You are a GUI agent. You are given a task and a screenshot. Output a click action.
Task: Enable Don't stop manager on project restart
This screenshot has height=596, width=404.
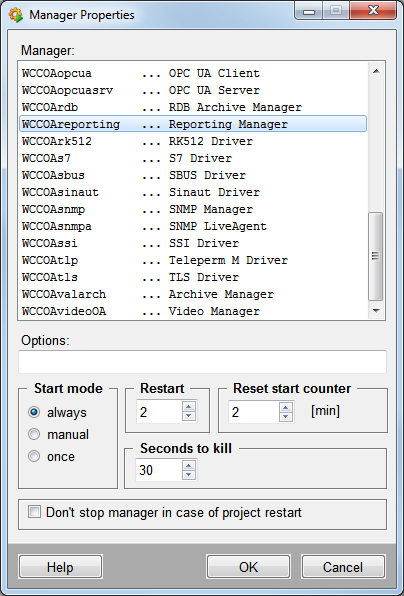pyautogui.click(x=34, y=512)
